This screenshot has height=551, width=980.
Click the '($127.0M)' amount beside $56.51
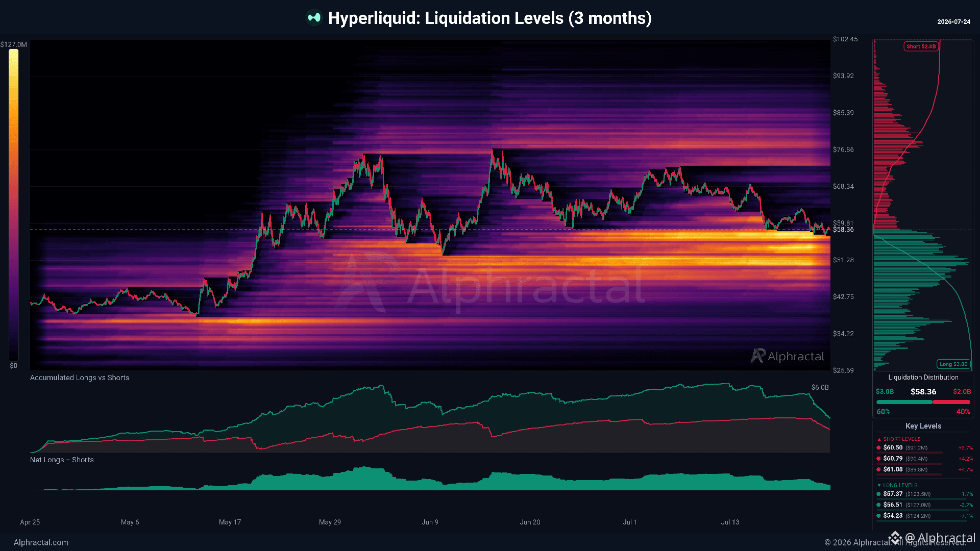[918, 505]
